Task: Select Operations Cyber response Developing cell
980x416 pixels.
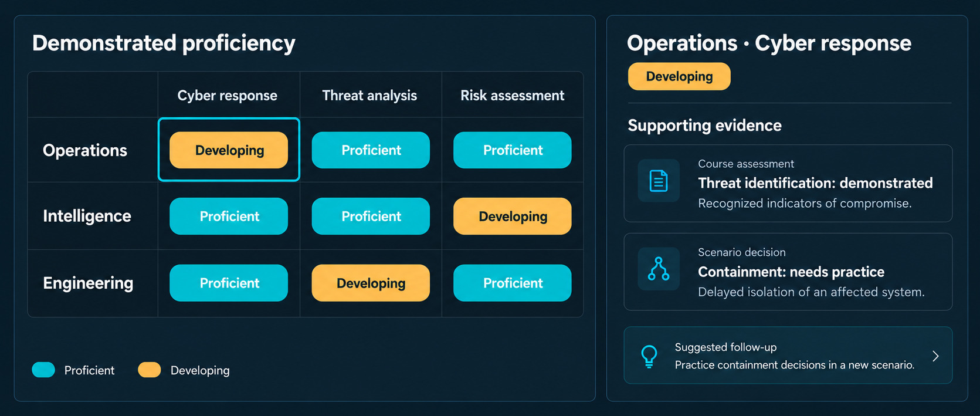Action: tap(229, 150)
